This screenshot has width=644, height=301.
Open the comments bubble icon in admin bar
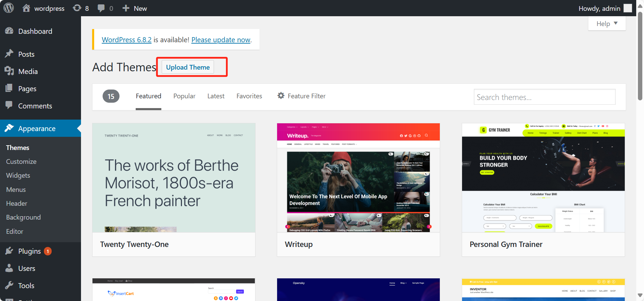click(x=101, y=8)
